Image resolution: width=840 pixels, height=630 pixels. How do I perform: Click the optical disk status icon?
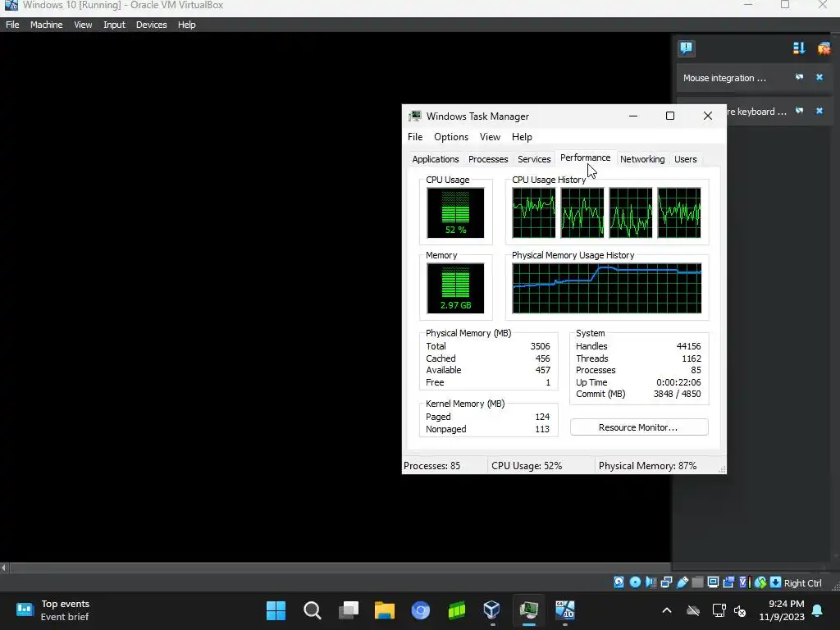pyautogui.click(x=635, y=582)
